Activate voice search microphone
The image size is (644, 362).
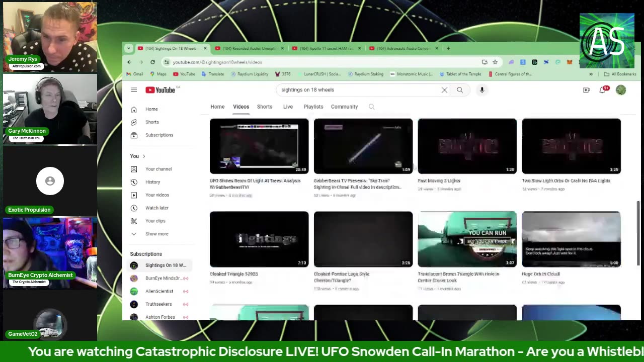[481, 90]
